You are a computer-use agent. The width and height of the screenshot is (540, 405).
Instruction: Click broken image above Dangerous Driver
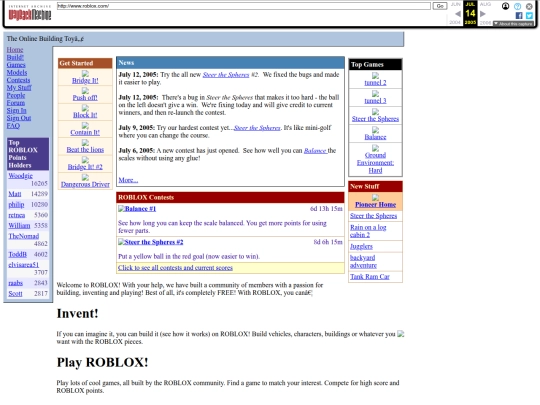coord(85,177)
